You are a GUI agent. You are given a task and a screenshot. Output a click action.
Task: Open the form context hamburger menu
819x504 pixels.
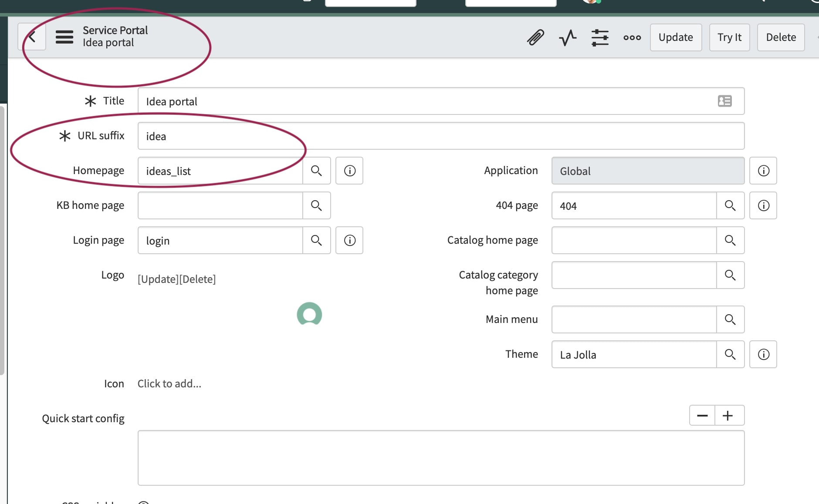(x=64, y=37)
